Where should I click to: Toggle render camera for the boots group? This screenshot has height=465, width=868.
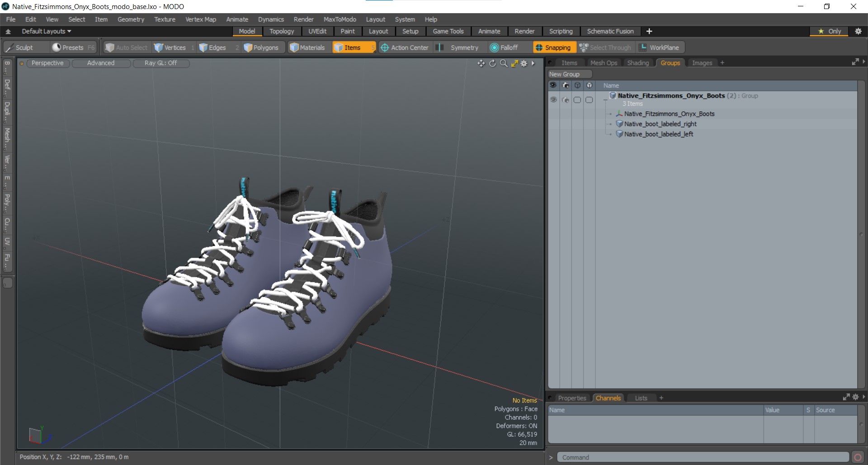point(565,100)
